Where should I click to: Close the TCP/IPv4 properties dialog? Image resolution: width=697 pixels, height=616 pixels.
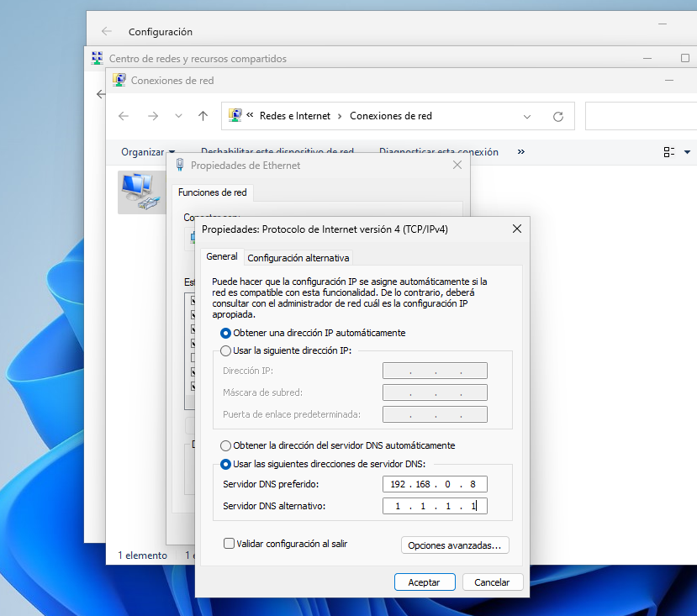pyautogui.click(x=516, y=229)
